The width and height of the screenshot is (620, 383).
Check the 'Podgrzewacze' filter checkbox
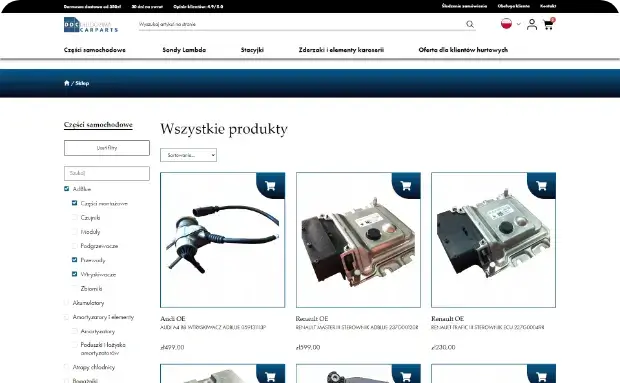tap(74, 246)
